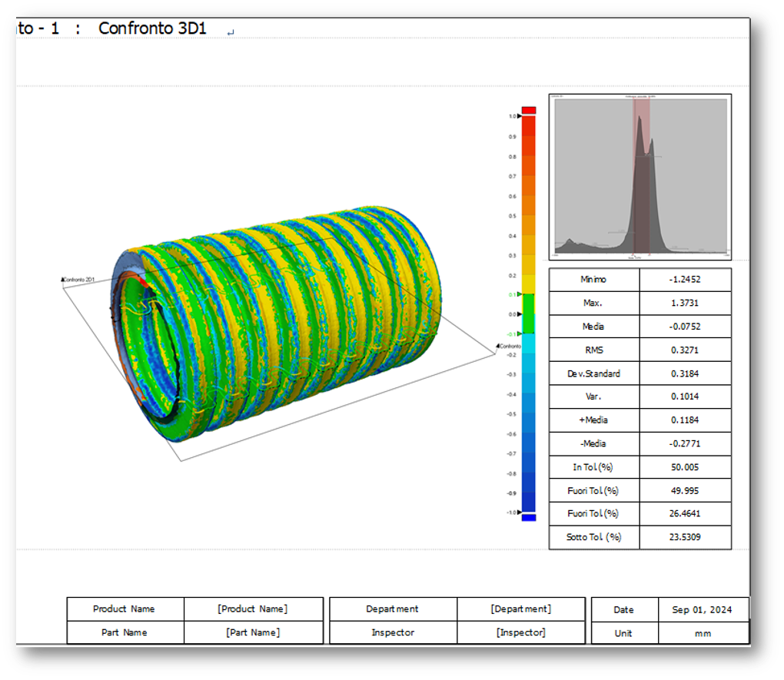Image resolution: width=784 pixels, height=680 pixels.
Task: Click the [Department] placeholder field
Action: tap(520, 609)
